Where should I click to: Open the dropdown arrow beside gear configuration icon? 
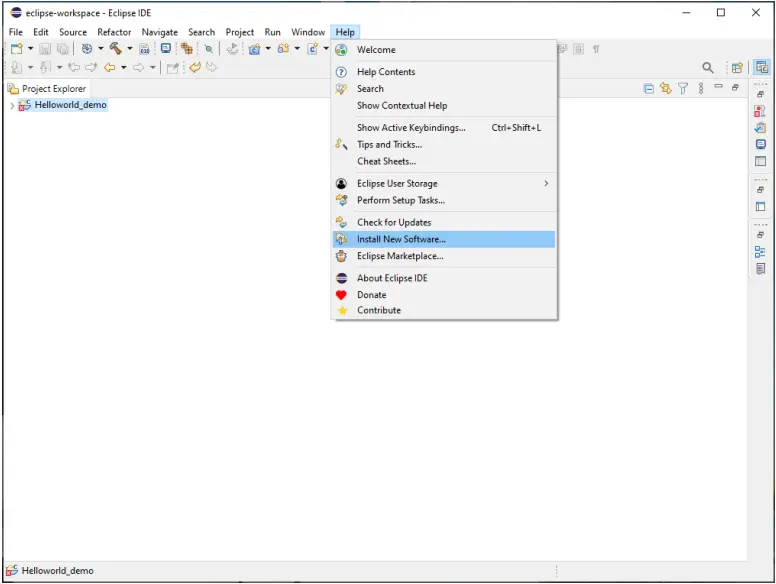[100, 49]
